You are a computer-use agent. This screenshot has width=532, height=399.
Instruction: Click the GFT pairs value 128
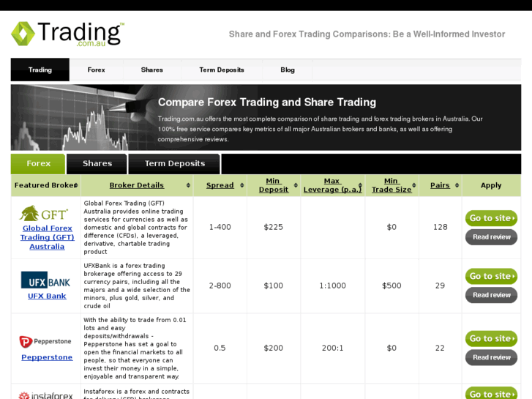tap(440, 227)
